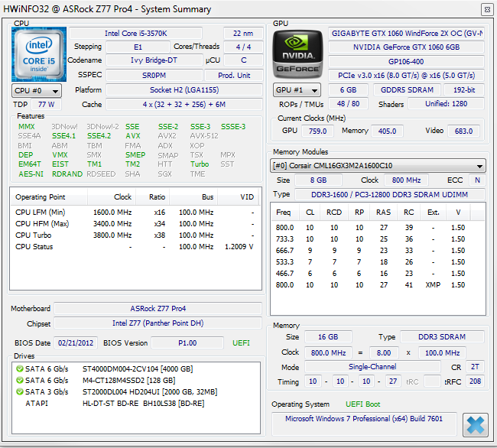
Task: Click the Single-Channel mode field
Action: 372,367
